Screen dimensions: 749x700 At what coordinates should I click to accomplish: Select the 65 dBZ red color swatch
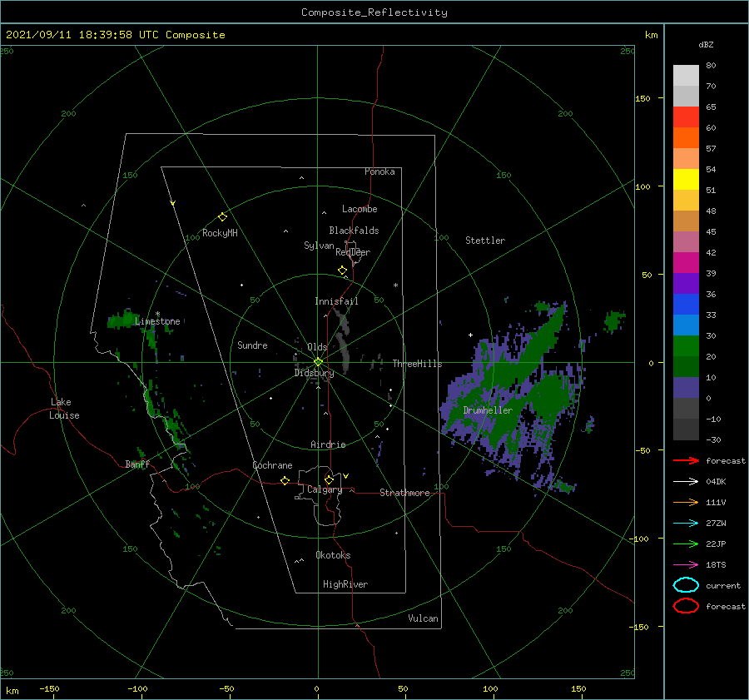point(686,117)
